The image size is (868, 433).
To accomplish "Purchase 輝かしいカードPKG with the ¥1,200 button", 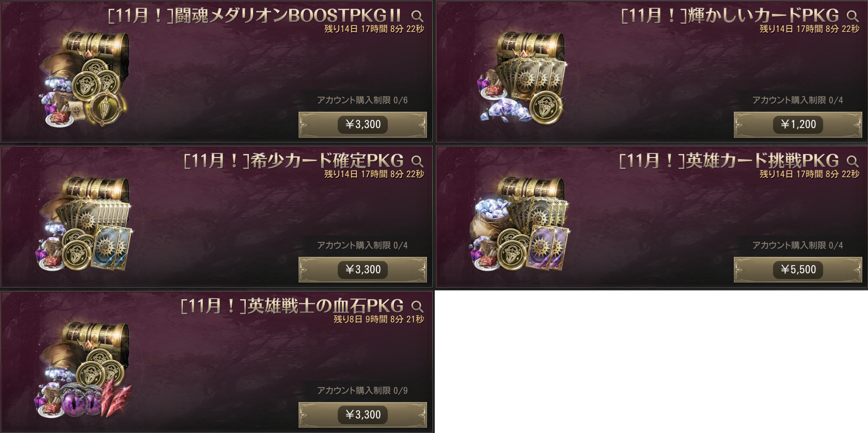I will coord(798,125).
